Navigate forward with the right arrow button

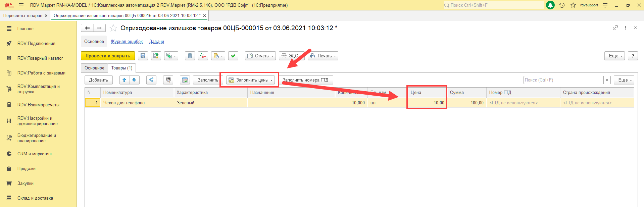[x=99, y=28]
